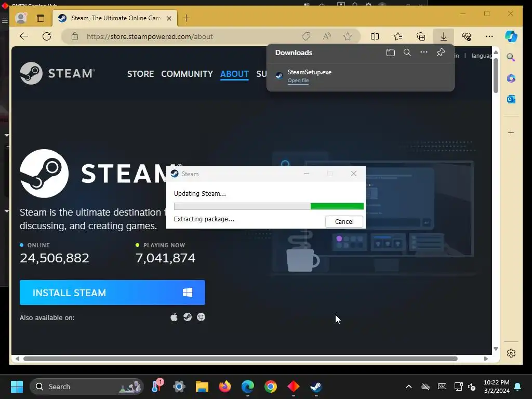Open the COMMUNITY menu
The width and height of the screenshot is (532, 399).
187,74
